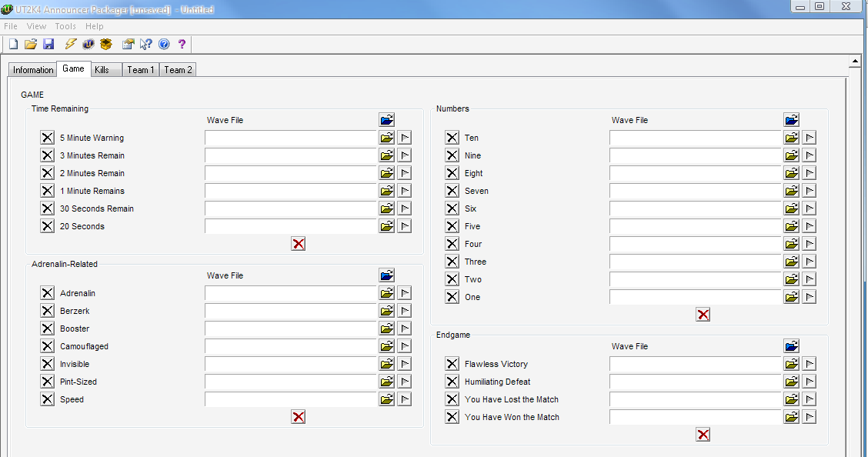Switch to the Kills tab

click(102, 70)
